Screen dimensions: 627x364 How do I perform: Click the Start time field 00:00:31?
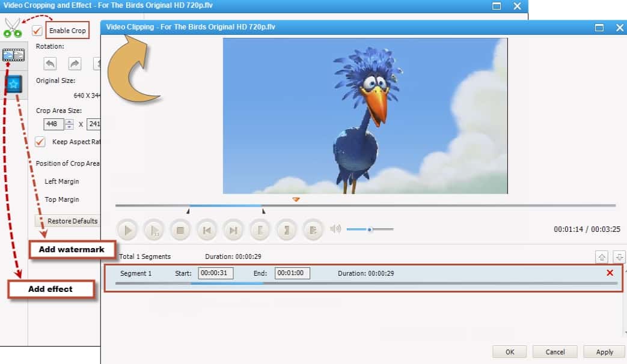[x=216, y=273]
